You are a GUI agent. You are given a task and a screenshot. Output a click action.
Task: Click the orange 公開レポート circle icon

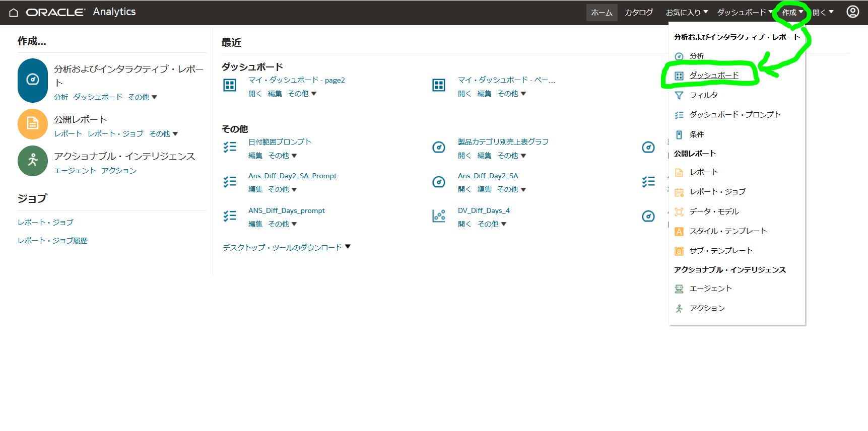33,124
